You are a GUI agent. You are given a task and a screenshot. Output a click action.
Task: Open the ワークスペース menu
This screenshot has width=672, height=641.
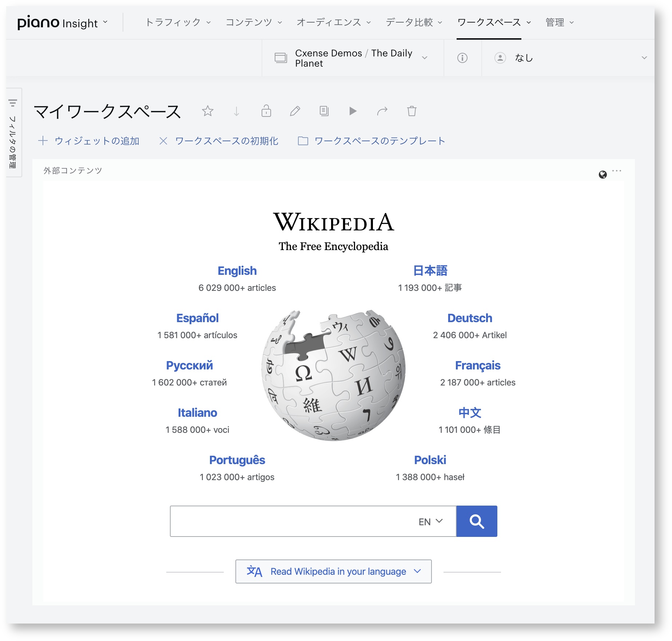pos(494,23)
